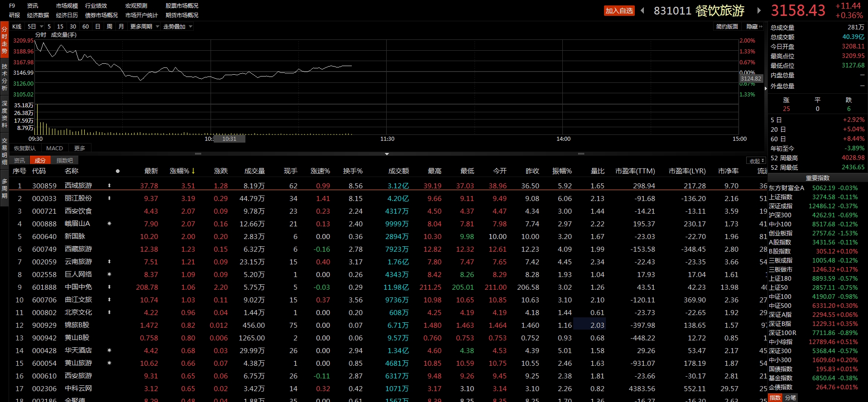This screenshot has width=868, height=402.
Task: Toggle the MACD indicator
Action: [54, 148]
